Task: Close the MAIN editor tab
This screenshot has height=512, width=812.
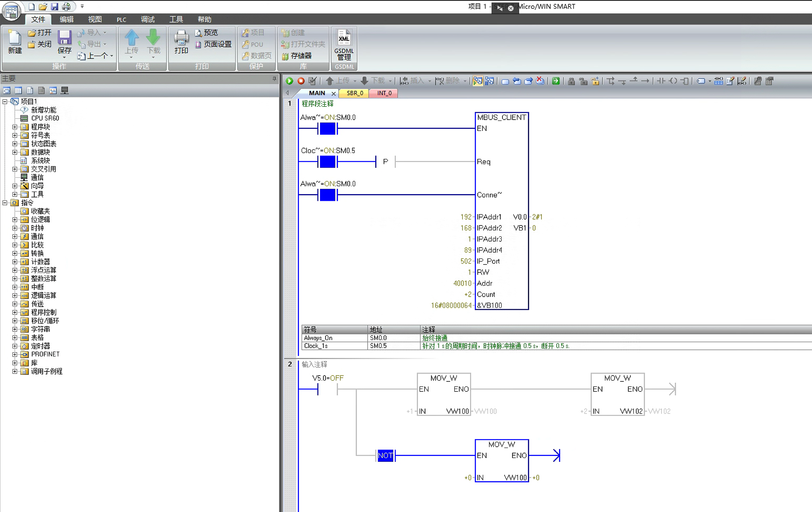Action: pos(333,93)
